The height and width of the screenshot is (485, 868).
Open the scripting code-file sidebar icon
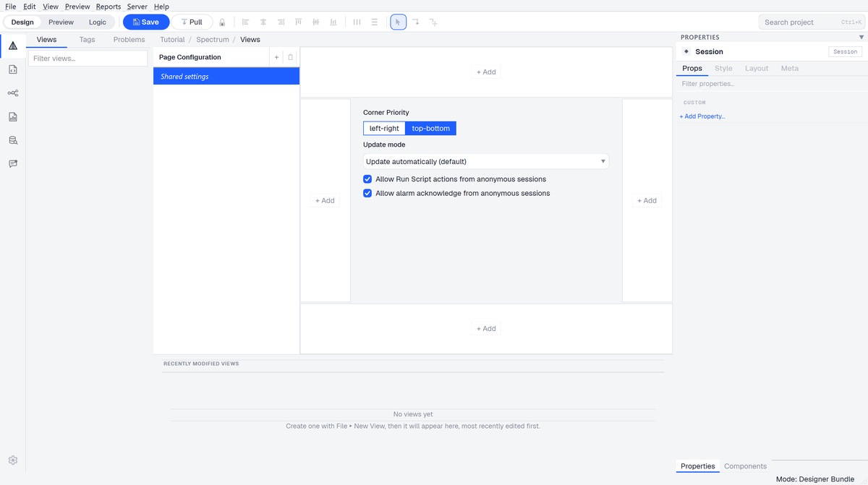pos(13,69)
